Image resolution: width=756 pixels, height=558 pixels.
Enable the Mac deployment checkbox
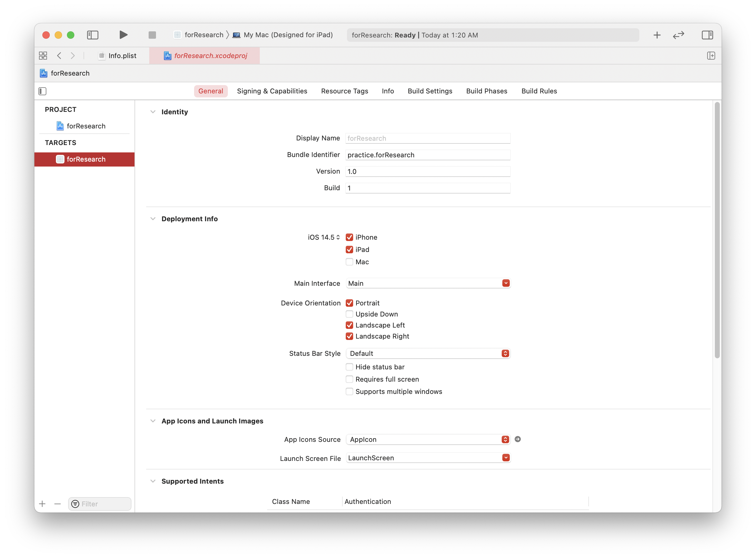349,262
